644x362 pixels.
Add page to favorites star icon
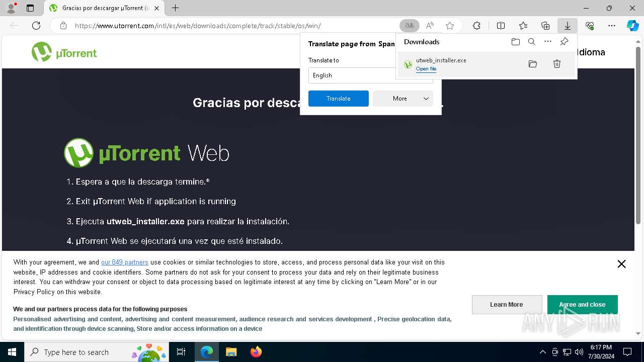coord(450,26)
